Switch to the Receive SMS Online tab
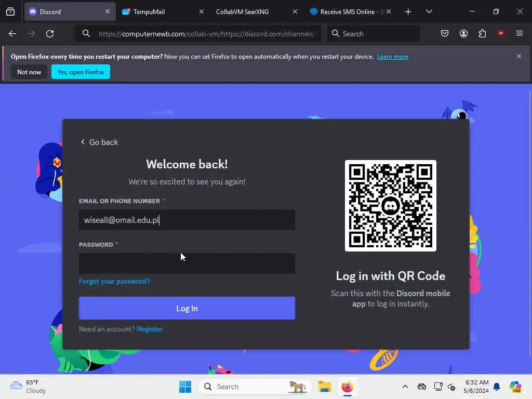 (350, 12)
